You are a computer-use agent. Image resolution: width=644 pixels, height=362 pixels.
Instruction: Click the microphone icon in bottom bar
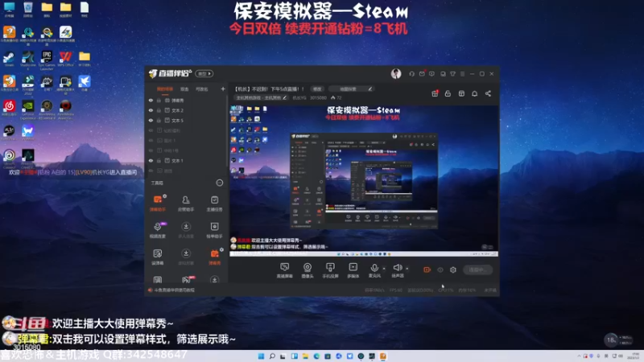click(374, 269)
